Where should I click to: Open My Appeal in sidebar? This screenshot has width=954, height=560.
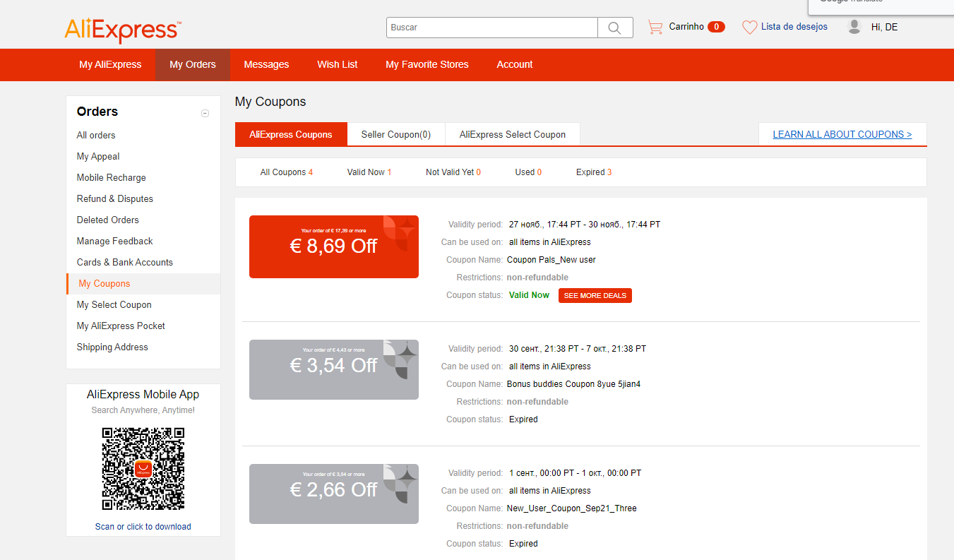(98, 156)
